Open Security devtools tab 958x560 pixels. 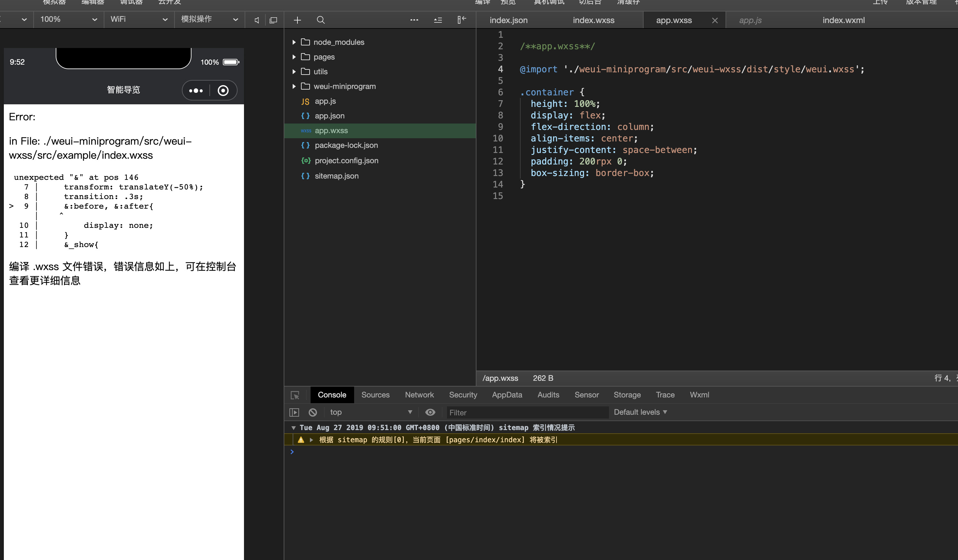[463, 395]
